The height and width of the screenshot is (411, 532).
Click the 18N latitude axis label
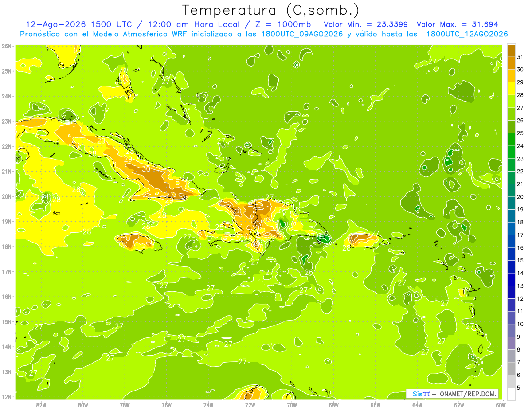pyautogui.click(x=7, y=247)
